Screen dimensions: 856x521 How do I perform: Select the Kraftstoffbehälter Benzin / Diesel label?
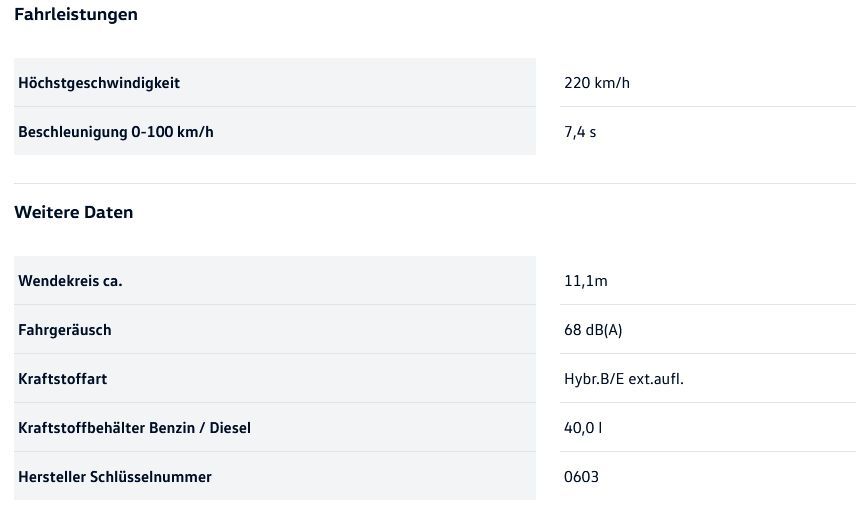(134, 428)
